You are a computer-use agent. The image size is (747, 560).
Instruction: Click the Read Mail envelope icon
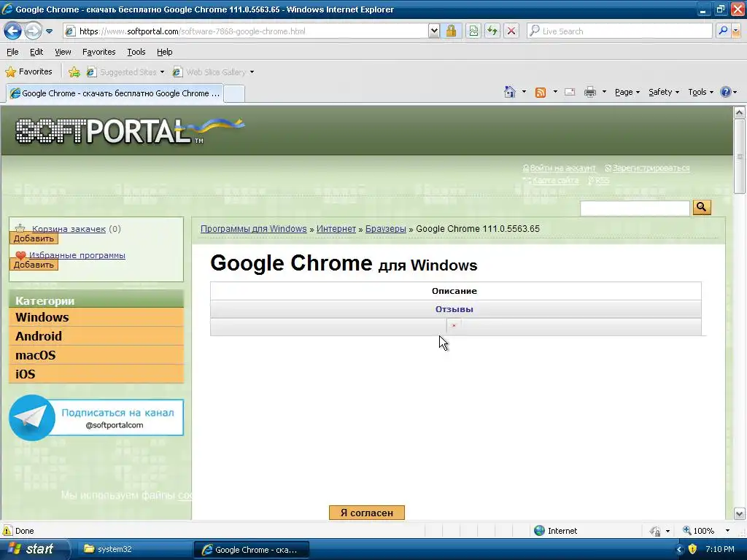click(570, 92)
